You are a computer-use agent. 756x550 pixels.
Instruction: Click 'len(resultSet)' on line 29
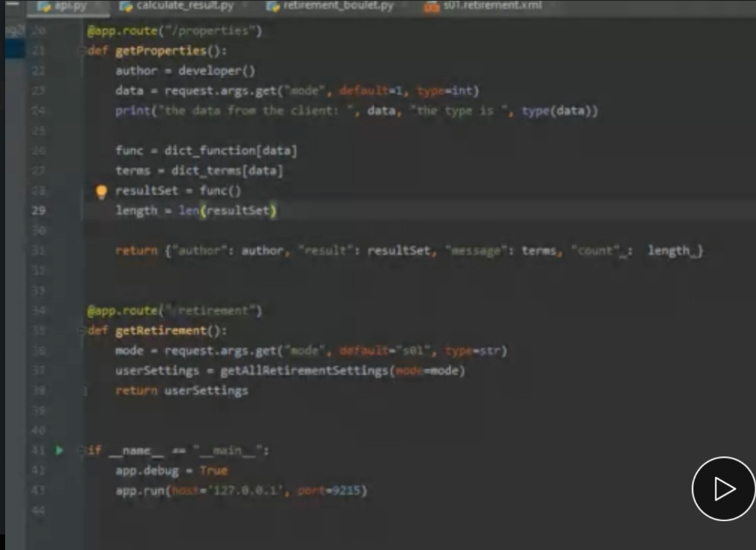click(x=227, y=210)
